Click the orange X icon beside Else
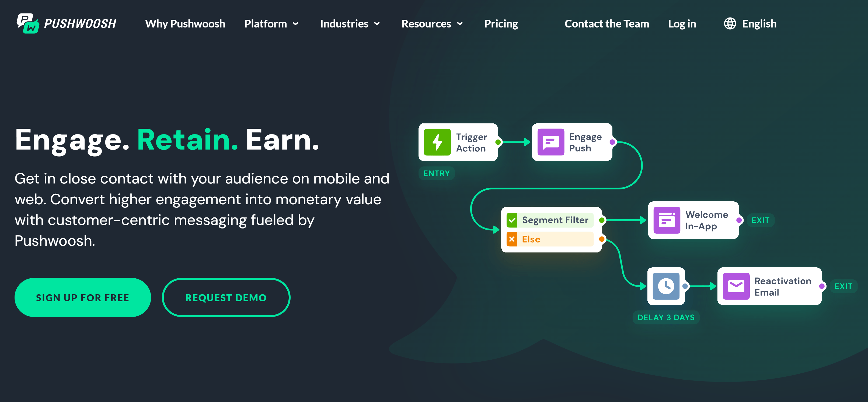 coord(512,239)
